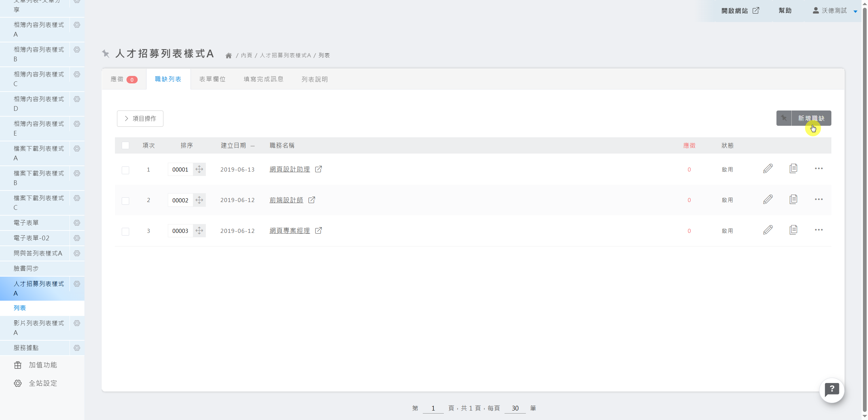868x420 pixels.
Task: Check the checkbox for row 3
Action: [x=125, y=231]
